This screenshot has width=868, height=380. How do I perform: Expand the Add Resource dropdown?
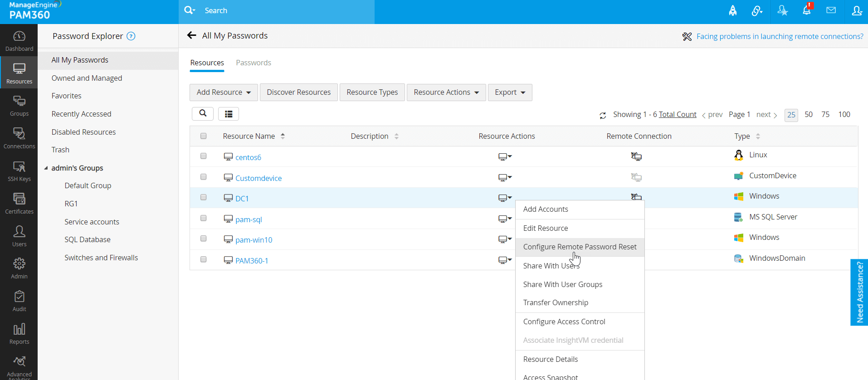(224, 93)
